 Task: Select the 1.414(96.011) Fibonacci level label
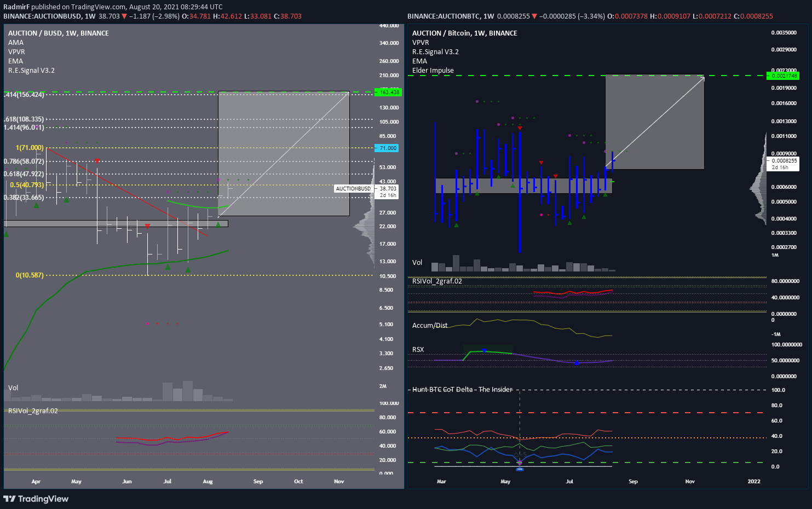24,128
